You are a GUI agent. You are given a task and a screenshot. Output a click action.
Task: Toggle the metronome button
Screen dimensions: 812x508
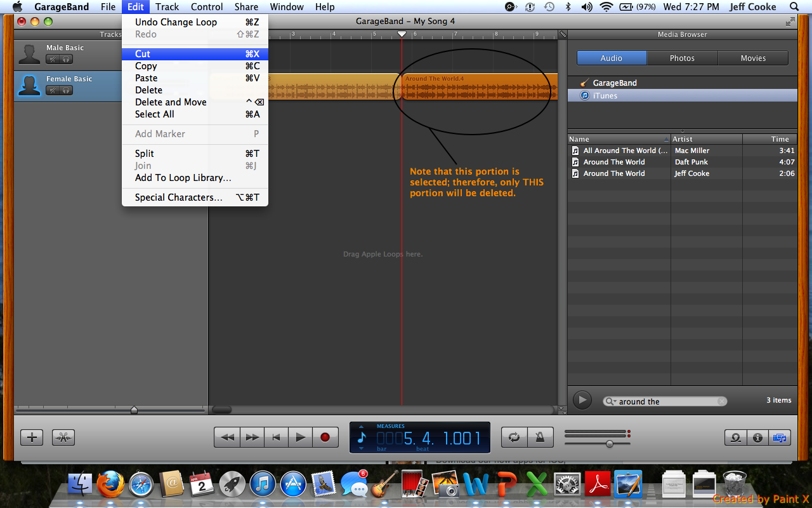[540, 437]
